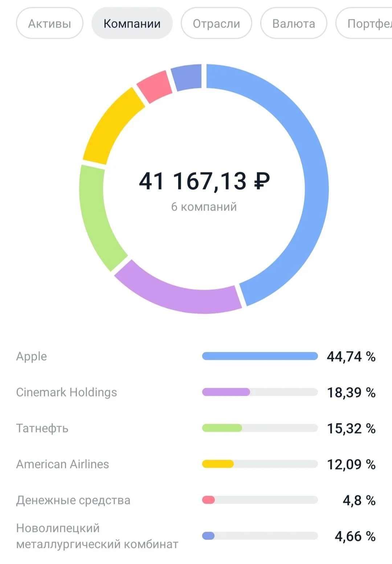Click the 4,66 % share value
Viewport: 392px width, 564px height.
click(x=355, y=536)
